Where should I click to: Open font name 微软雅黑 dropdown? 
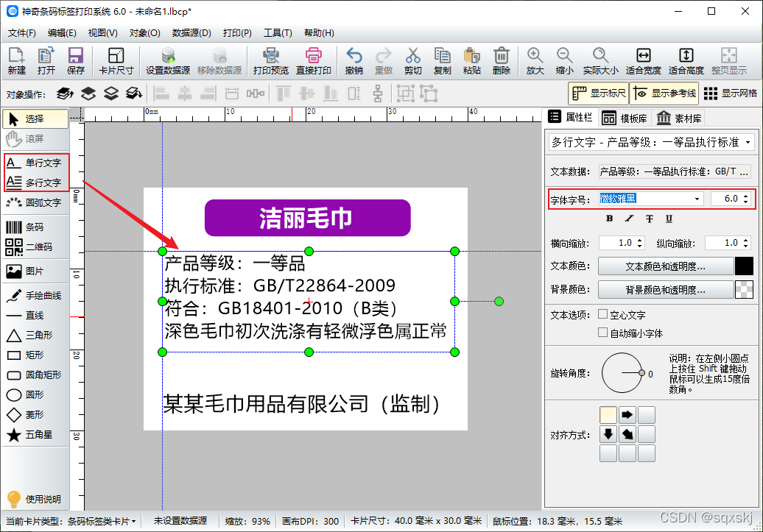coord(697,199)
